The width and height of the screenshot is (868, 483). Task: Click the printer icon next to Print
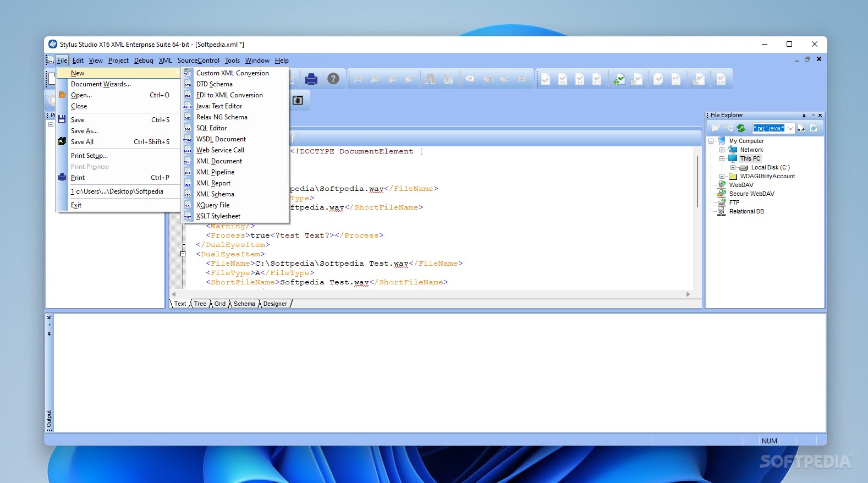(x=62, y=177)
